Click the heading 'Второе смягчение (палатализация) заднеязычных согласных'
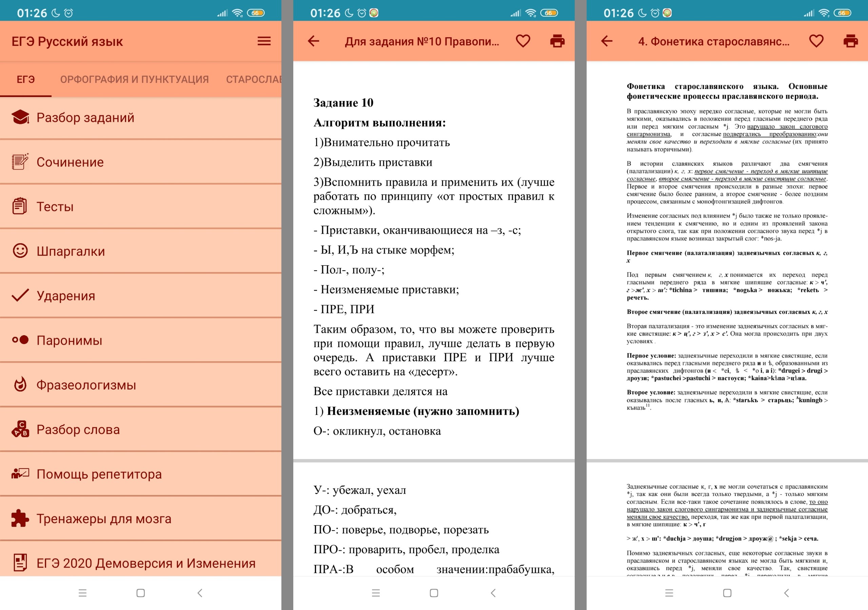This screenshot has width=868, height=610. click(x=727, y=312)
